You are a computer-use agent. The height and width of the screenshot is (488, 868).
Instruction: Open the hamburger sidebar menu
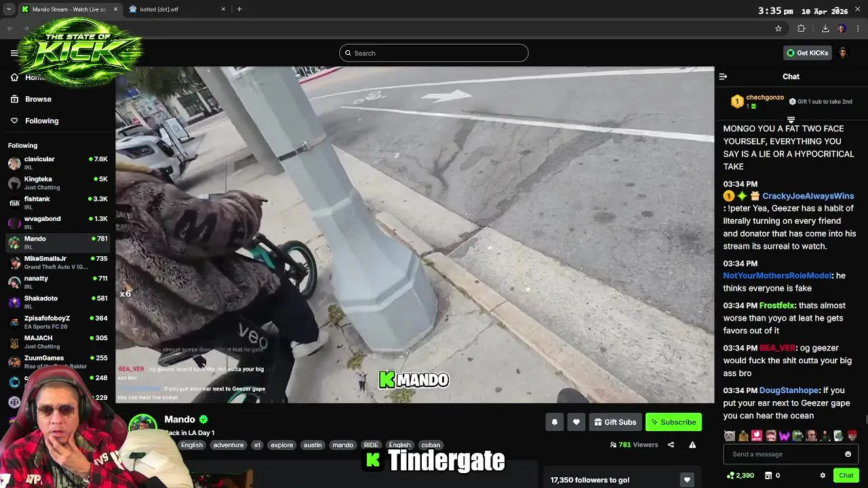point(14,53)
